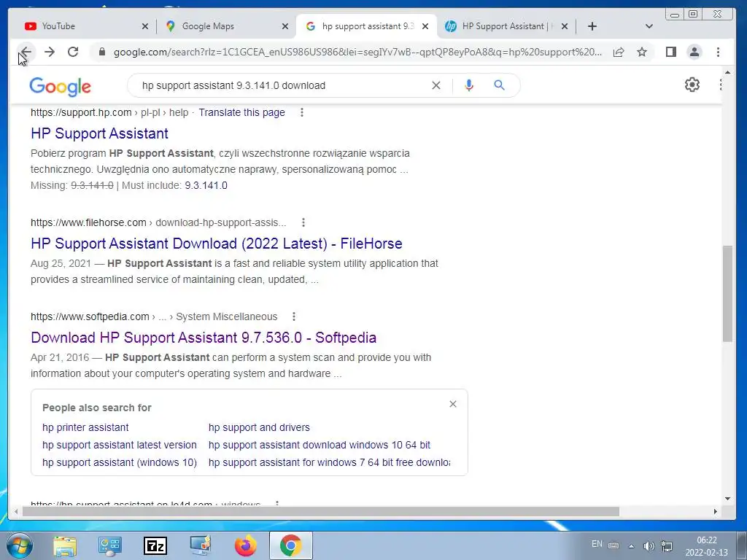Switch to the HP Support Assistant tab
747x560 pixels.
coord(505,26)
